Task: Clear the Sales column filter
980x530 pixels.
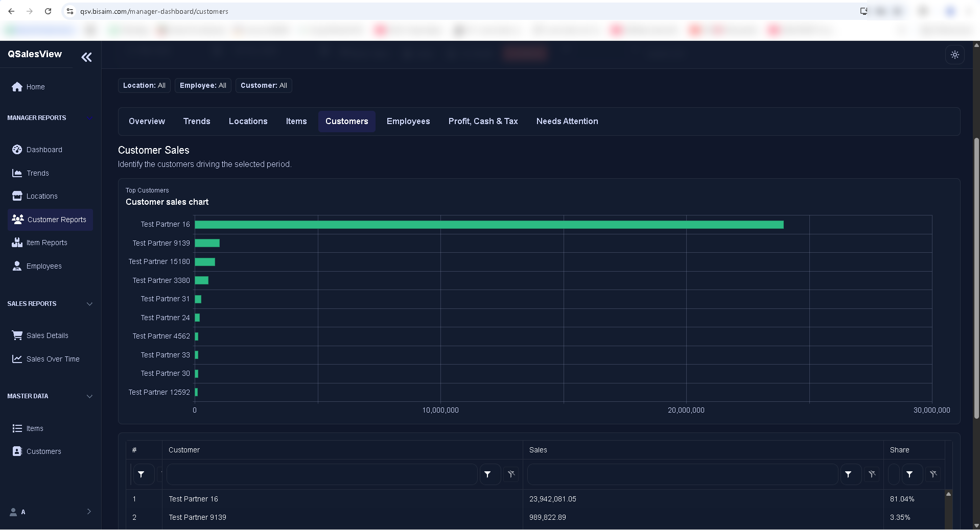Action: (872, 474)
